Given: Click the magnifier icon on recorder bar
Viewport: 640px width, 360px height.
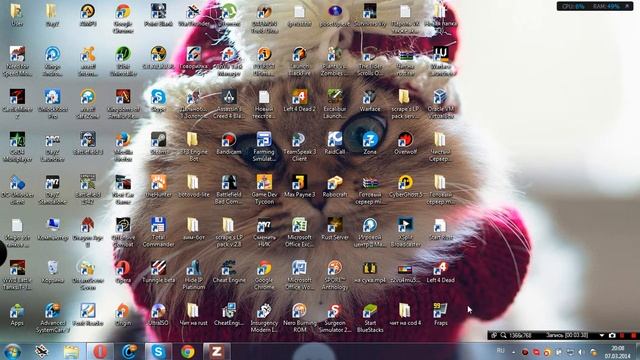Looking at the screenshot, I should click(503, 336).
